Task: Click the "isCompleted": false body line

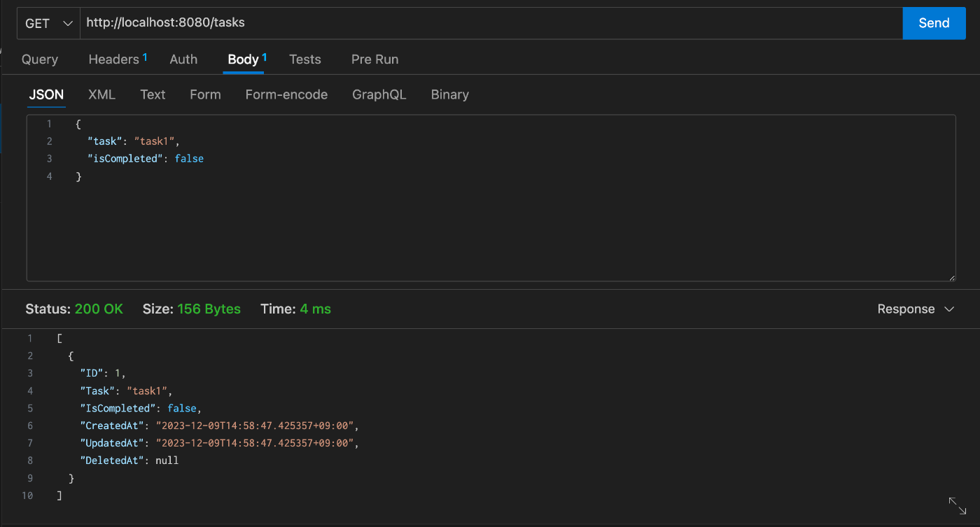Action: point(146,159)
